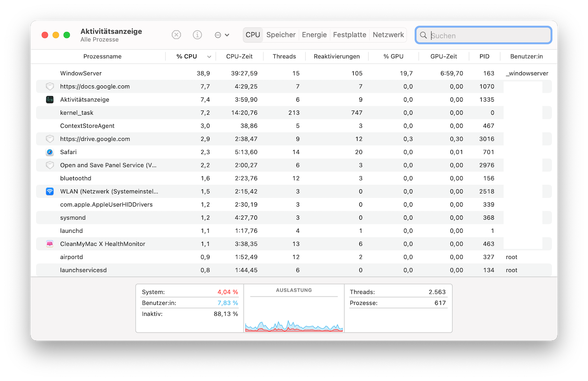Sort by Prozessname column header

tap(102, 56)
